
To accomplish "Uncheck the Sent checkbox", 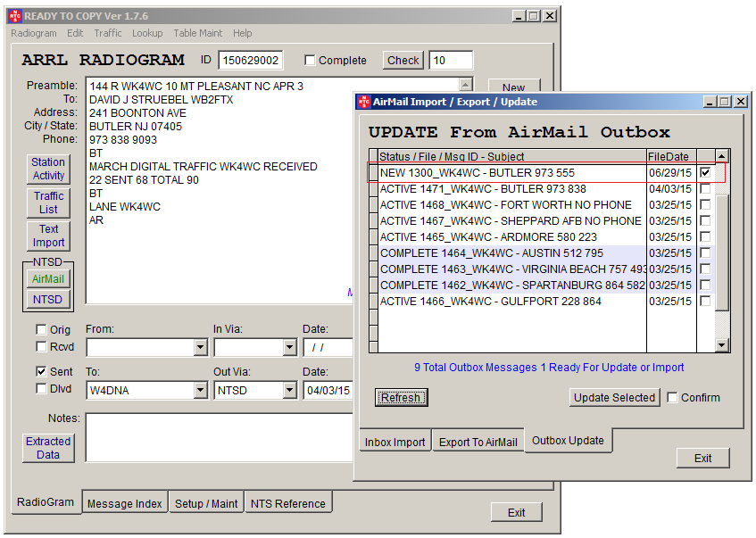I will tap(41, 372).
